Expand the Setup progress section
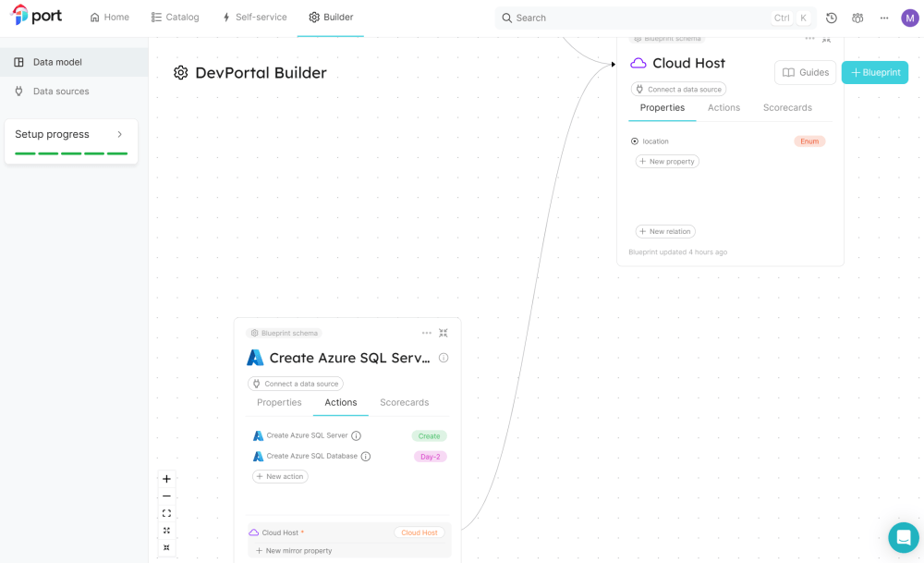924x563 pixels. pos(119,133)
